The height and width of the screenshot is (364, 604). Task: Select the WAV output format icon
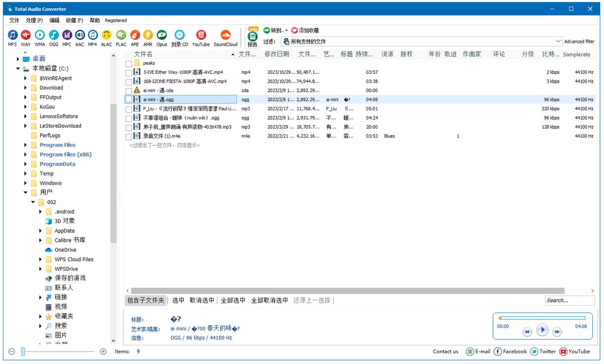click(26, 35)
